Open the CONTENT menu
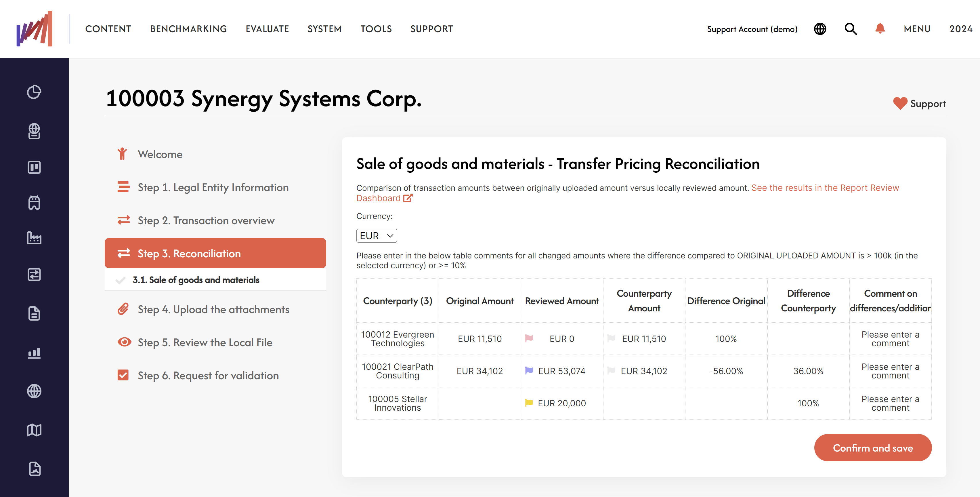 pyautogui.click(x=108, y=29)
